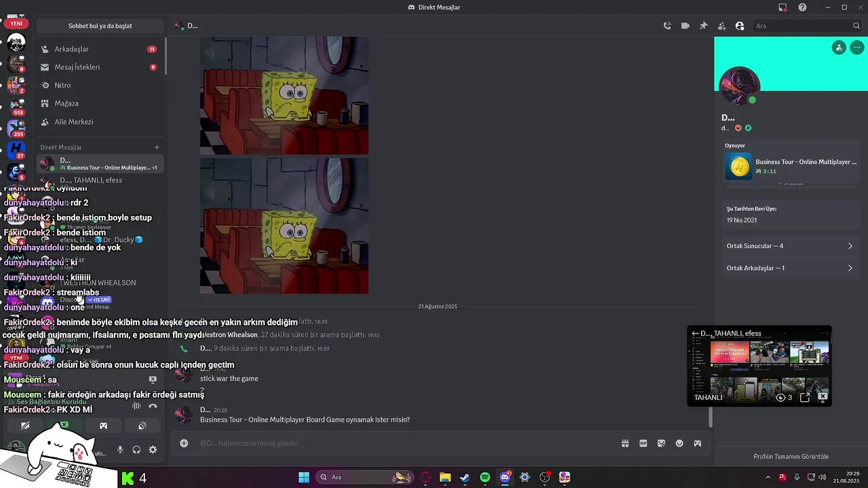The width and height of the screenshot is (868, 488).
Task: Open the inbox icon in the title bar
Action: [x=783, y=7]
